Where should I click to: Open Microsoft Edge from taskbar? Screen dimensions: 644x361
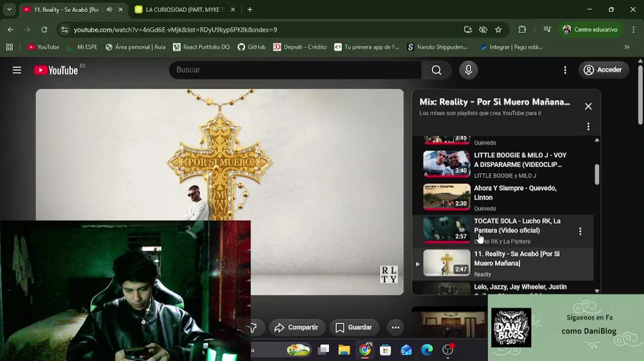[x=427, y=349]
